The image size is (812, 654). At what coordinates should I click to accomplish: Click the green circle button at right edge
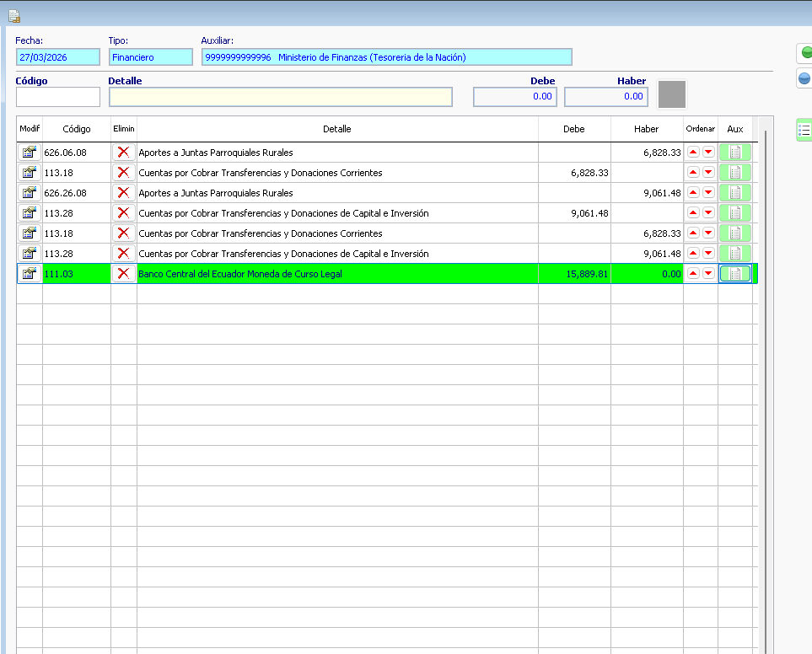(x=805, y=53)
